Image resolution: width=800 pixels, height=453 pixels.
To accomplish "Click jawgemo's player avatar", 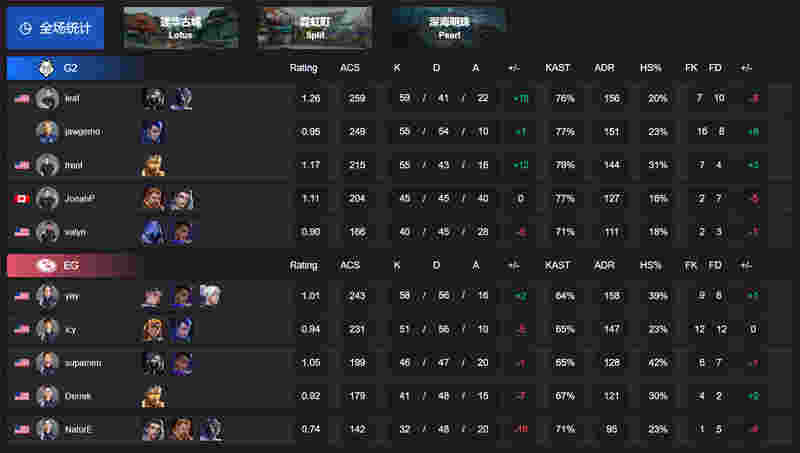I will pyautogui.click(x=47, y=132).
